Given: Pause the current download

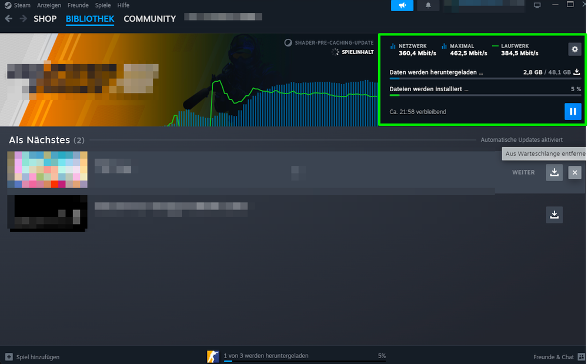Looking at the screenshot, I should coord(573,112).
